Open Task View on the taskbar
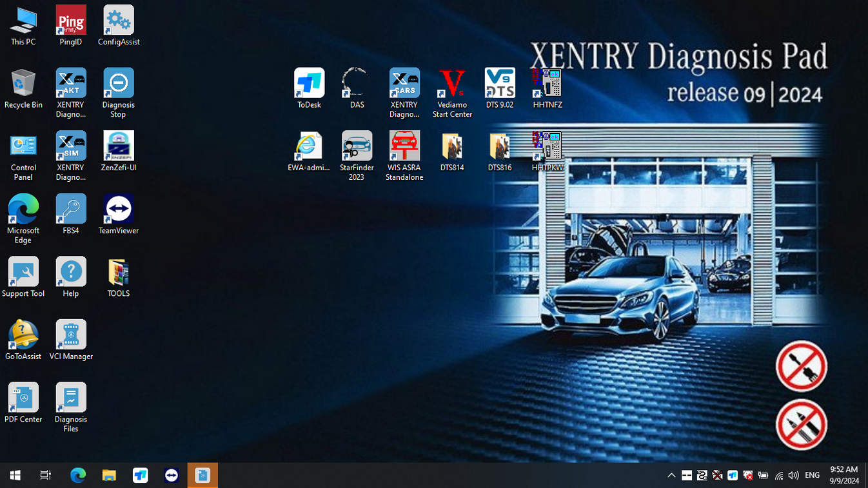The image size is (868, 488). (x=45, y=475)
